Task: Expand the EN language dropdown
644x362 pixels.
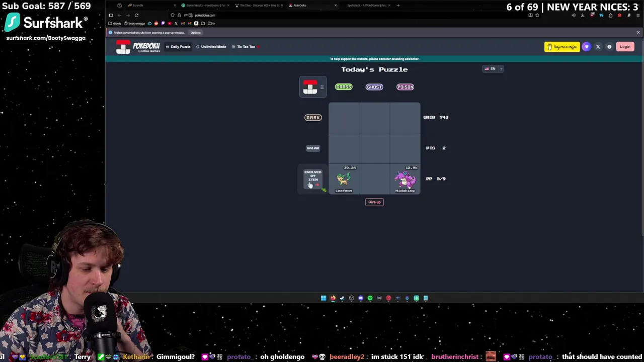Action: 493,69
